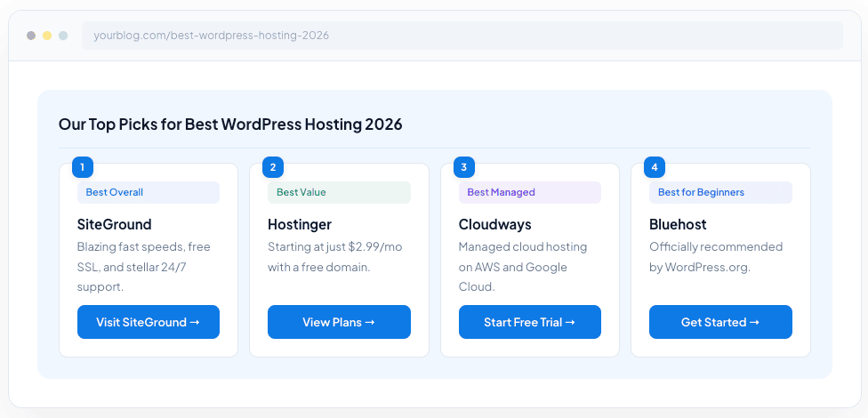
Task: Click the number 4 rank badge
Action: pos(655,167)
